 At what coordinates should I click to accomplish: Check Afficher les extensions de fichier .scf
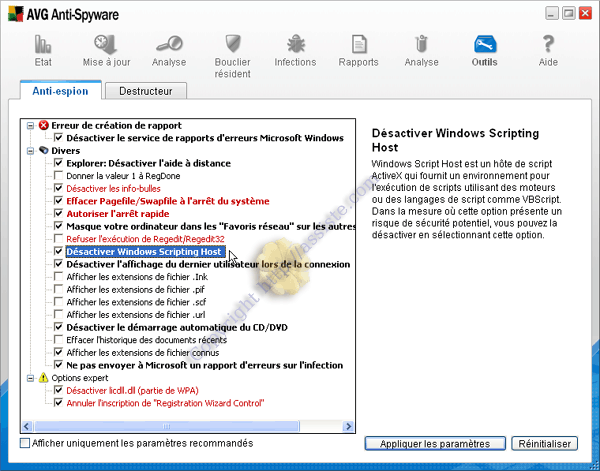[58, 302]
